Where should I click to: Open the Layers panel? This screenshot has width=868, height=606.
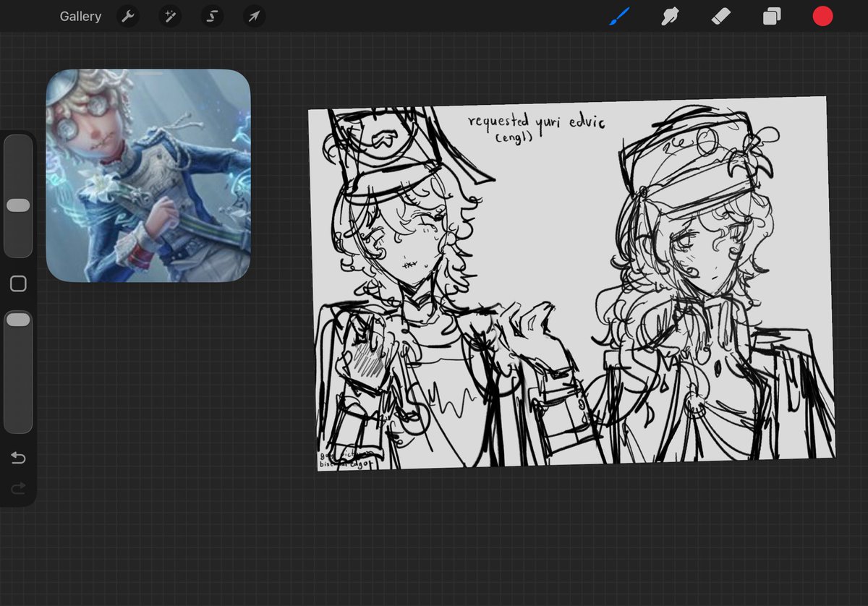(x=772, y=16)
